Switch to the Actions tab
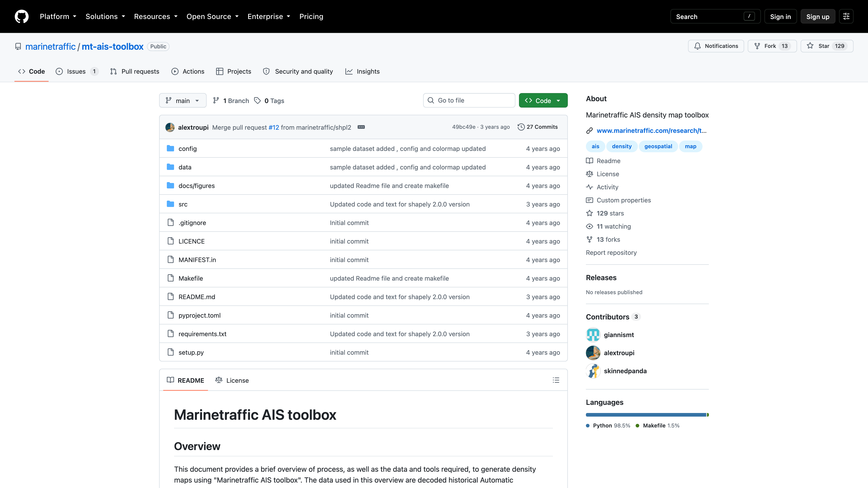Image resolution: width=868 pixels, height=488 pixels. (188, 71)
